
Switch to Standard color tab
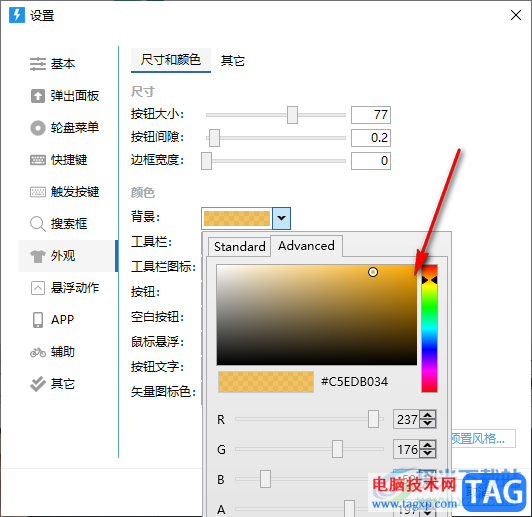pyautogui.click(x=239, y=247)
